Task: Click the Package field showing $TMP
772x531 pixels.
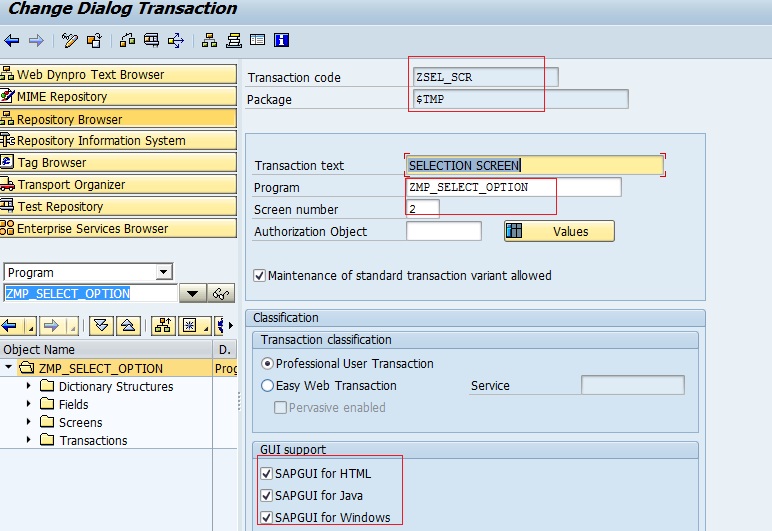Action: pos(520,99)
